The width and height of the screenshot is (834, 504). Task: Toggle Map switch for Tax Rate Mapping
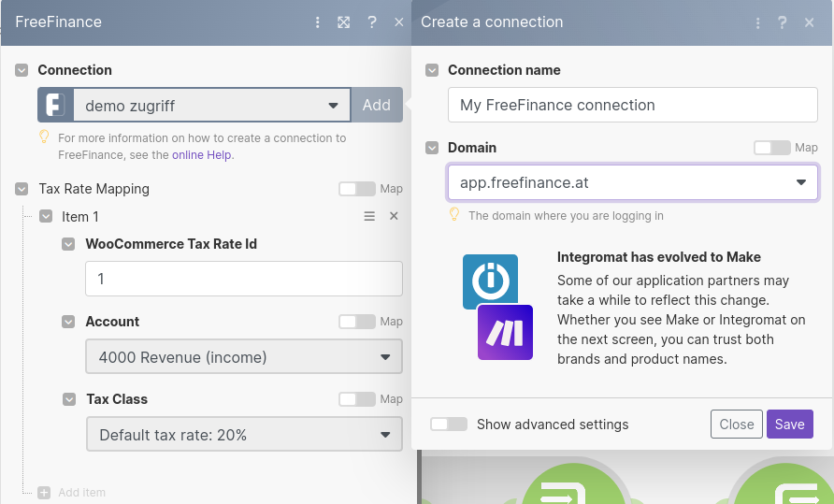pyautogui.click(x=356, y=189)
